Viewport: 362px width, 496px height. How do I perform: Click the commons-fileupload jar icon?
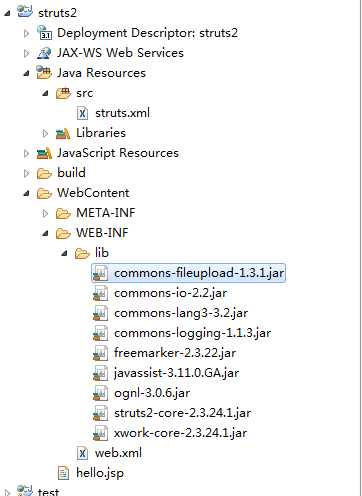(x=100, y=273)
